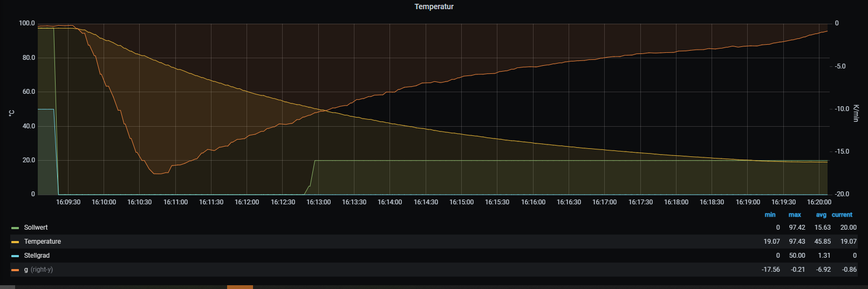Click the cyan Stellgrad color line icon
The height and width of the screenshot is (289, 868).
[x=15, y=256]
